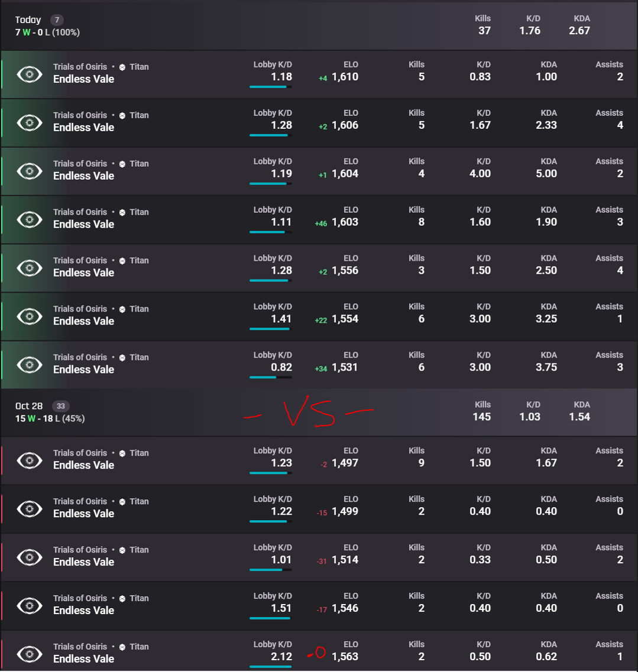This screenshot has width=638, height=672.
Task: Click Trials eye icon for ELO 1,556 match
Action: click(30, 268)
